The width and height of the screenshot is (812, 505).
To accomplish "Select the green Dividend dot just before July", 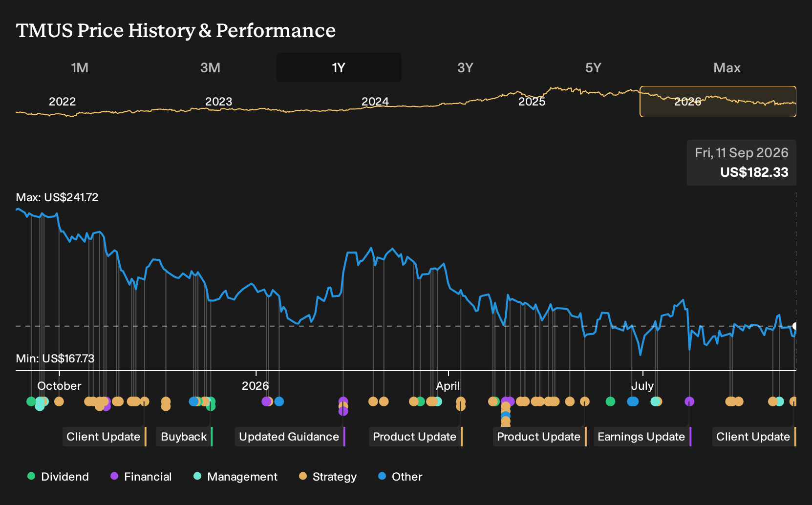I will [610, 401].
